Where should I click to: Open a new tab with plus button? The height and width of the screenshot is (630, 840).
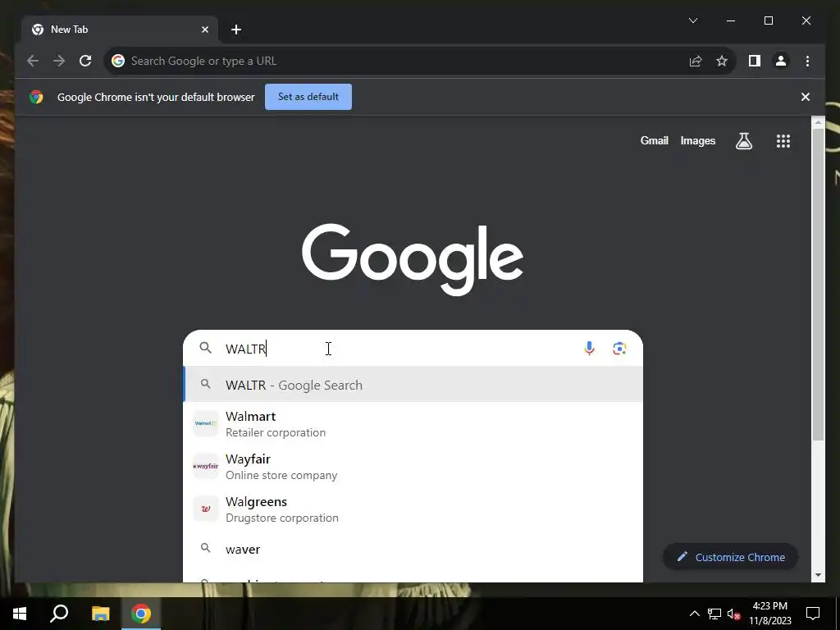[x=235, y=30]
